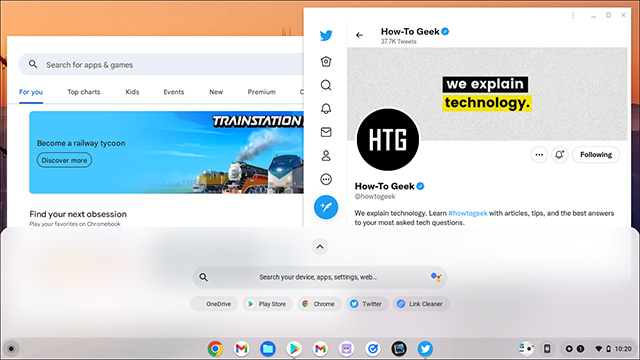This screenshot has height=360, width=640.
Task: Open Files app from the shelf
Action: point(268,349)
